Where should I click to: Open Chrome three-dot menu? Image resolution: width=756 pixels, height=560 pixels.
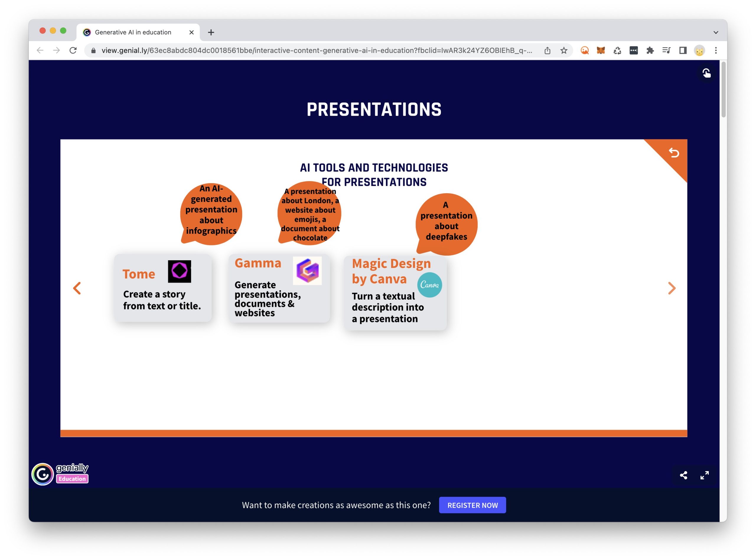tap(715, 51)
